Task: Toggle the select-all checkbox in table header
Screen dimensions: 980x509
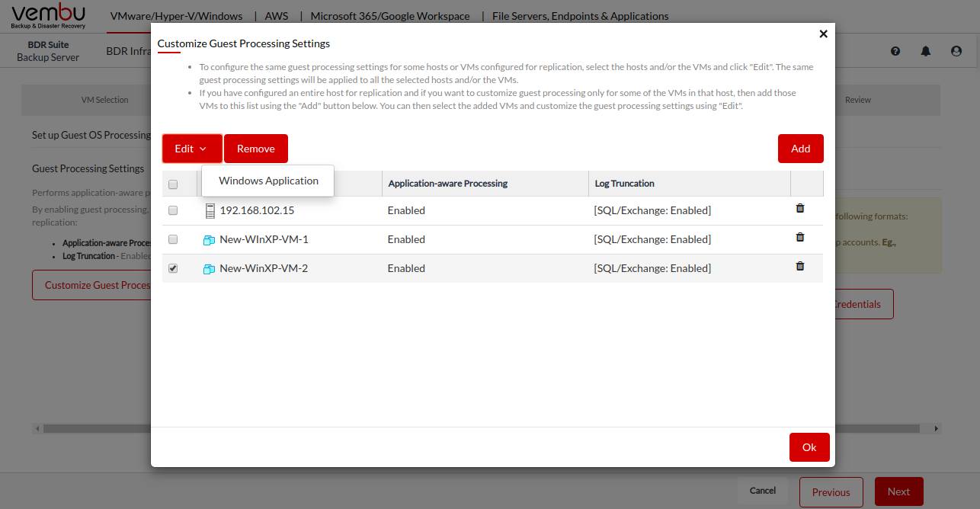Action: 173,184
